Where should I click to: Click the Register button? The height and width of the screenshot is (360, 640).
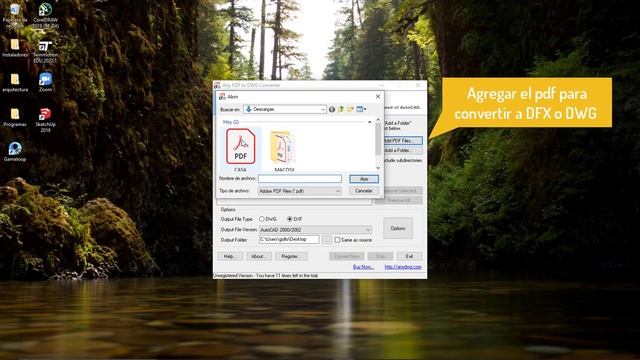(291, 256)
